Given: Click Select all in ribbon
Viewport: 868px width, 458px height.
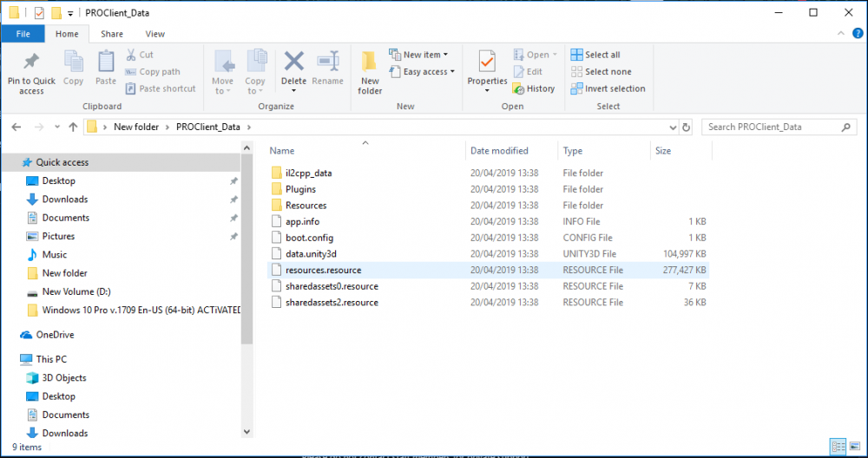Looking at the screenshot, I should click(595, 55).
